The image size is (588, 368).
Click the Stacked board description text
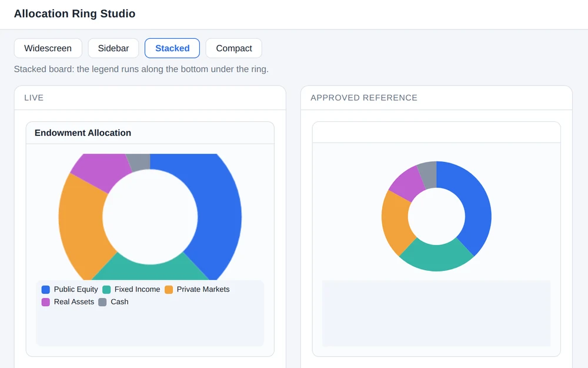point(141,69)
